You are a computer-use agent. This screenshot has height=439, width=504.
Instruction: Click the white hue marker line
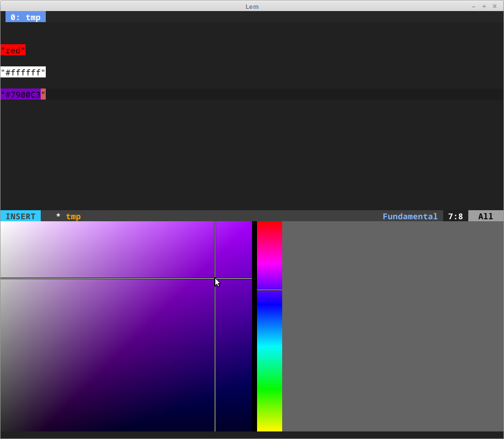coord(270,290)
